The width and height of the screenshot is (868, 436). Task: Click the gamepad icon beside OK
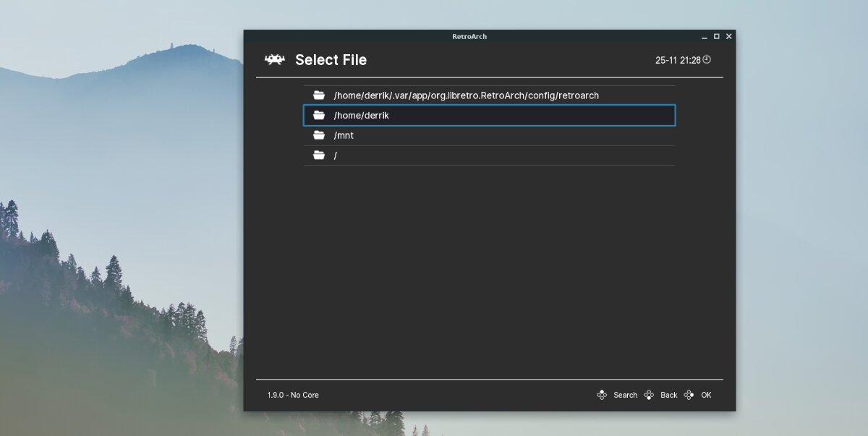689,395
